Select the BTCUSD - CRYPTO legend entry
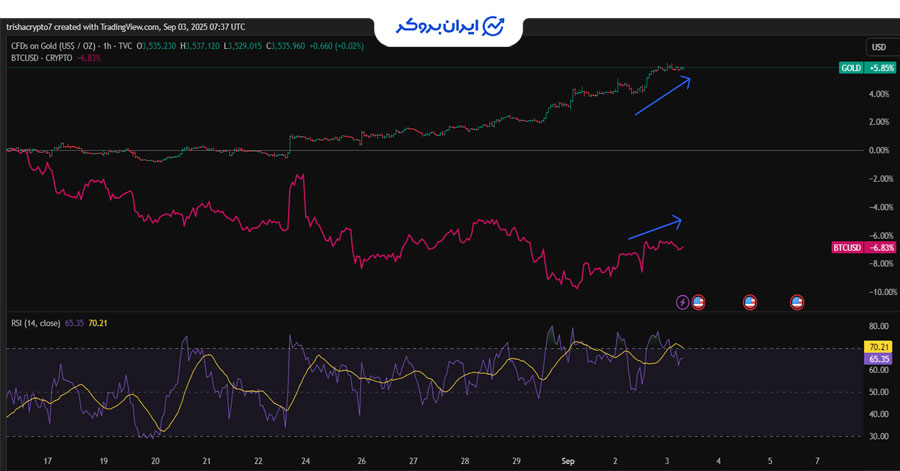The height and width of the screenshot is (471, 900). 40,58
